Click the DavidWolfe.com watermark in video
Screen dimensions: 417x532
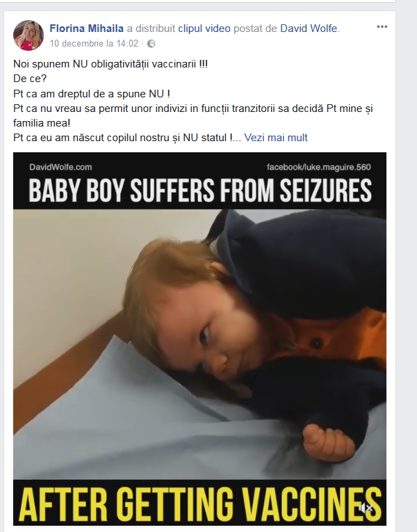point(60,167)
